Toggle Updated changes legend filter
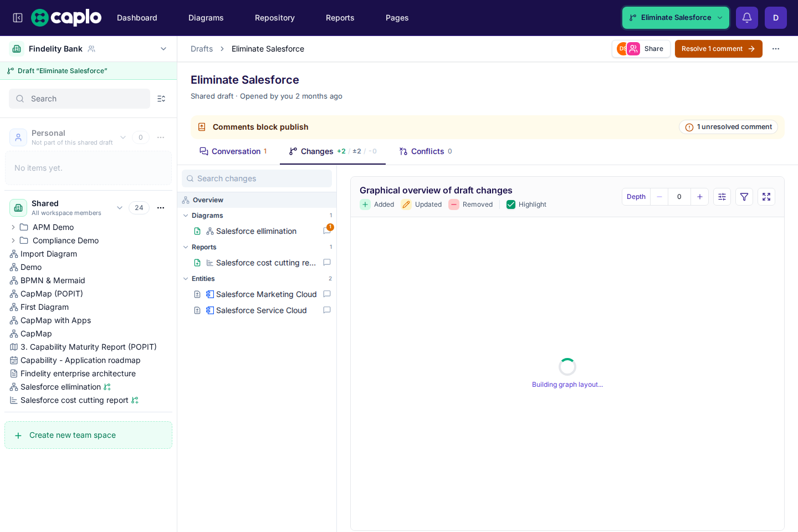This screenshot has height=532, width=798. pyautogui.click(x=421, y=204)
